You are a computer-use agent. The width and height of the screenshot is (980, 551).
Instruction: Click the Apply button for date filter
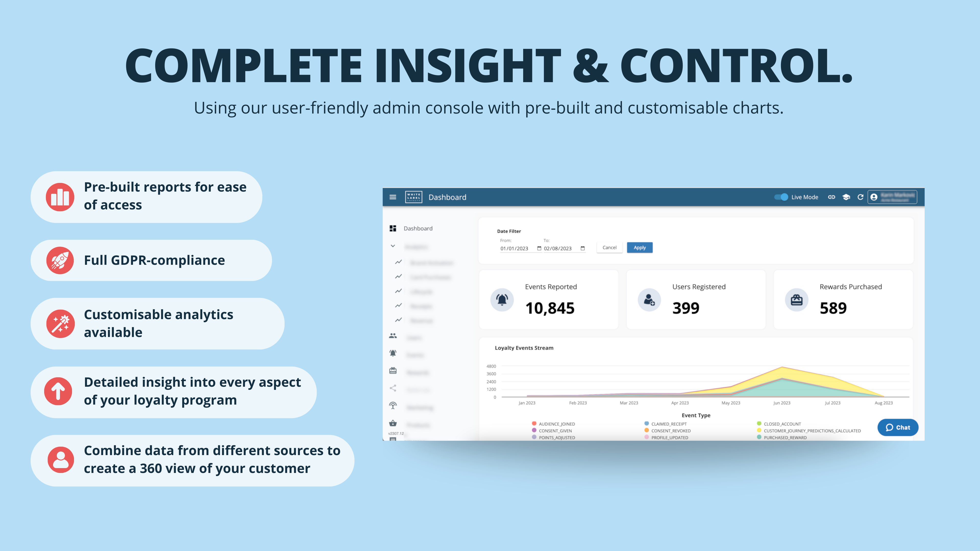pyautogui.click(x=639, y=247)
